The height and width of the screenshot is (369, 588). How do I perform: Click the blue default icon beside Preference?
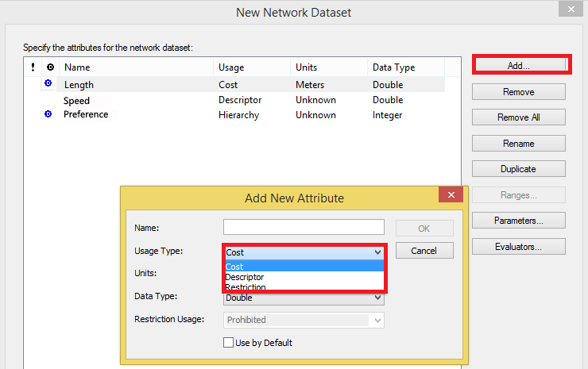(x=48, y=114)
